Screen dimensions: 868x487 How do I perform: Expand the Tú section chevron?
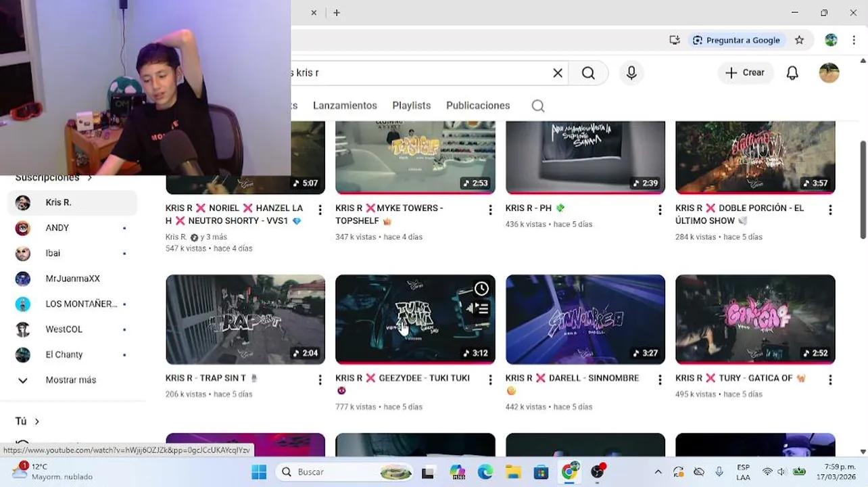point(37,421)
